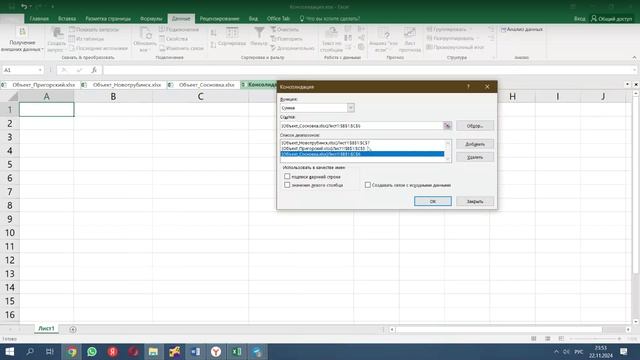Click Группировать in the Structure group

click(449, 29)
